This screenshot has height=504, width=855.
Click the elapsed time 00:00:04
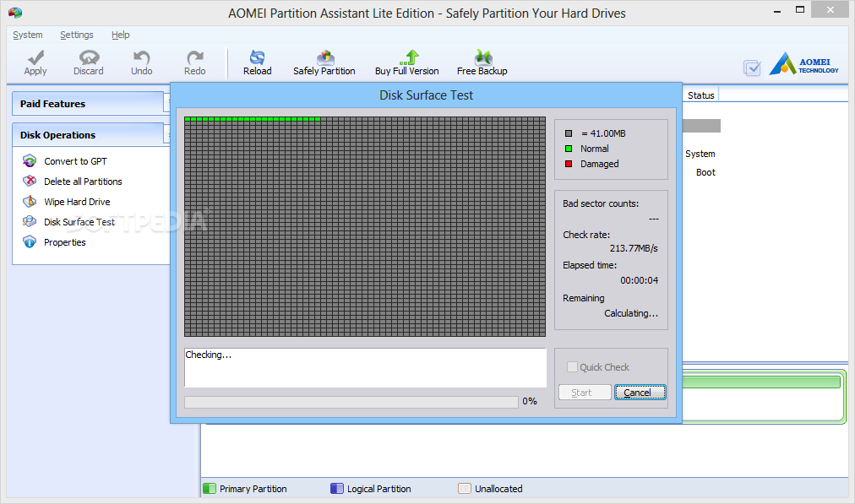point(639,280)
